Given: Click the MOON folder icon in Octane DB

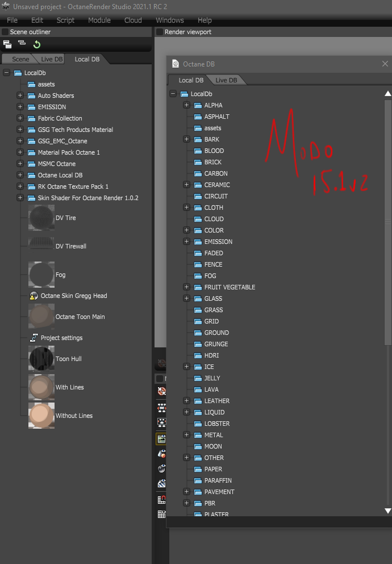Looking at the screenshot, I should (x=198, y=446).
